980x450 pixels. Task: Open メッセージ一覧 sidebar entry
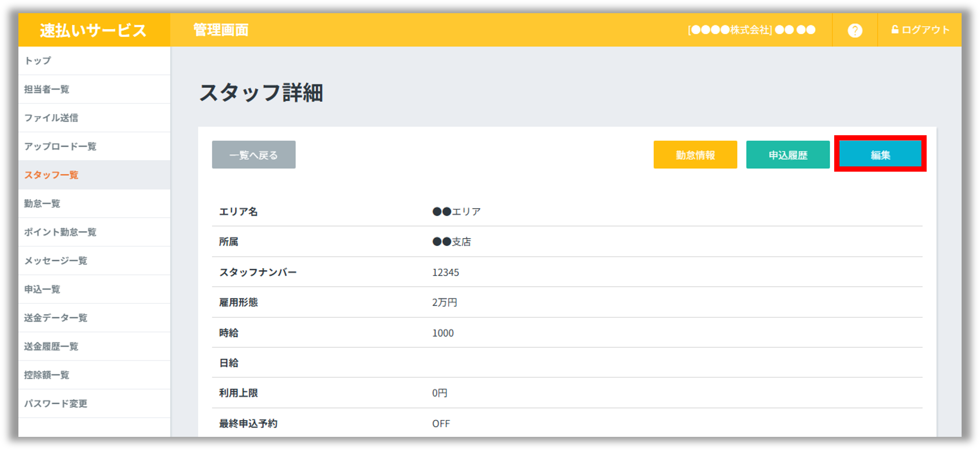pyautogui.click(x=56, y=260)
